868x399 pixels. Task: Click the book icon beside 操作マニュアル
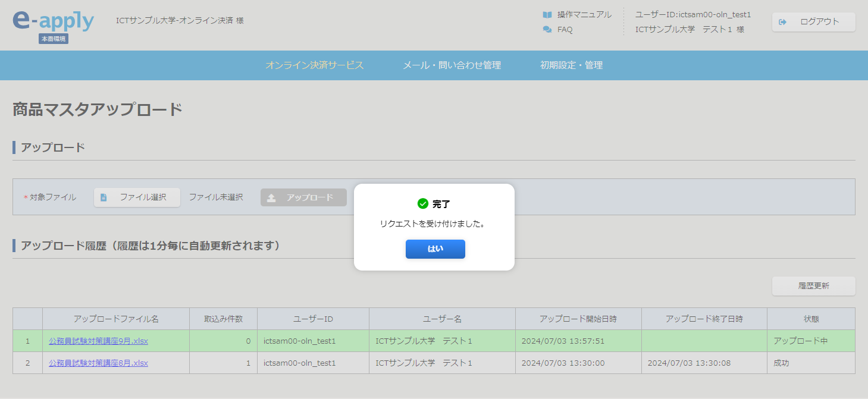coord(547,15)
